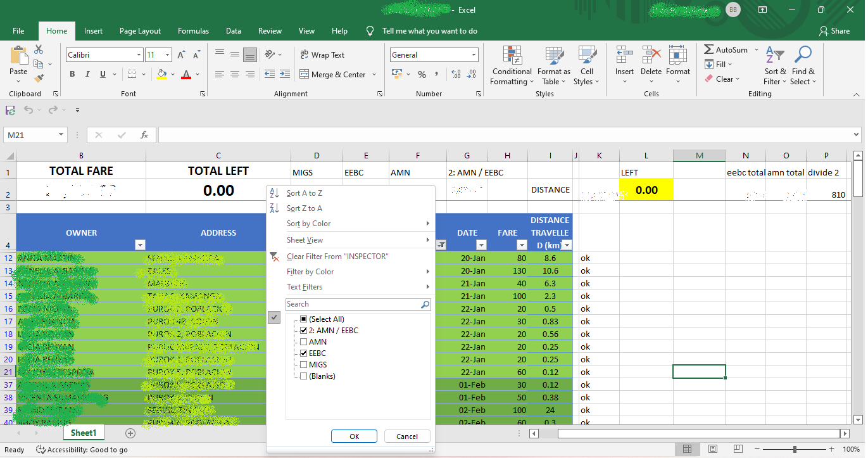Add a new sheet with the plus icon
The width and height of the screenshot is (868, 458).
pyautogui.click(x=130, y=433)
